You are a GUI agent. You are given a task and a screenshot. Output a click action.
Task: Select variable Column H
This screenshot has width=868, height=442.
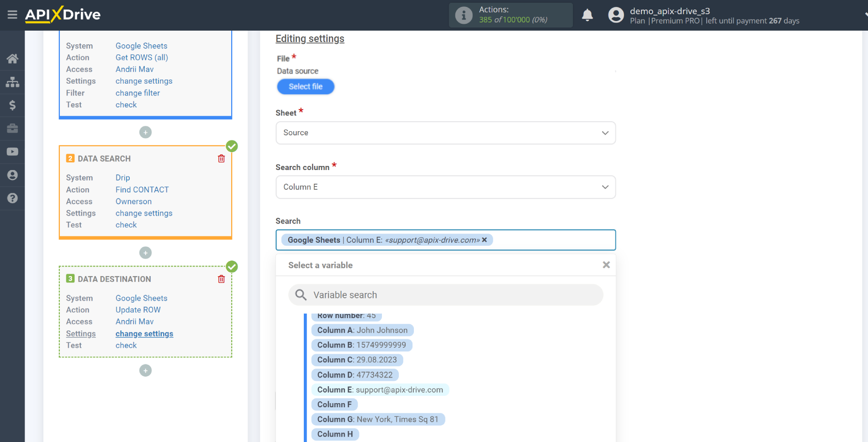click(335, 434)
